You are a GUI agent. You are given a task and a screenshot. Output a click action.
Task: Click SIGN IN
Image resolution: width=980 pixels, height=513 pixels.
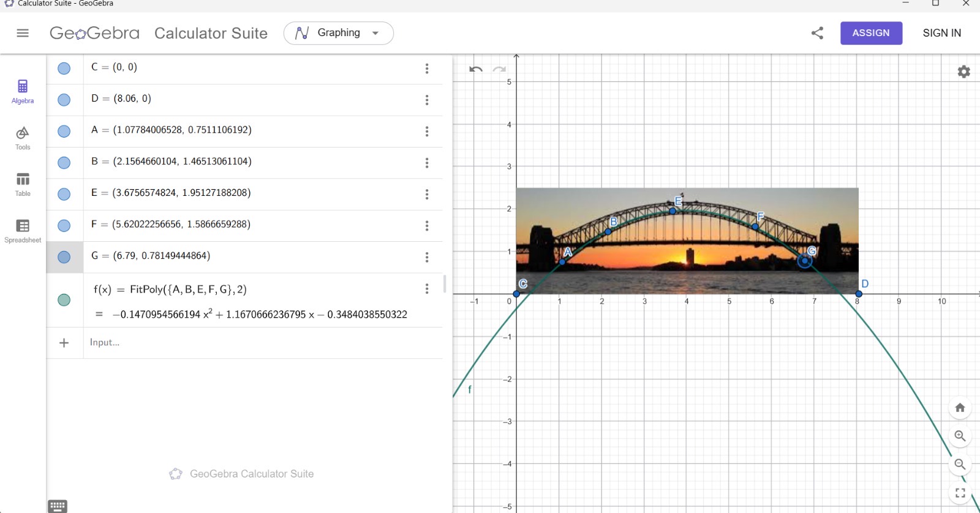point(941,33)
